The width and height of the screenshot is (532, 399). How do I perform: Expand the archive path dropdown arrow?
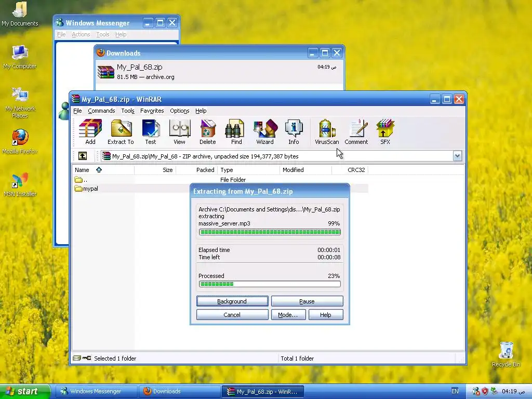457,156
